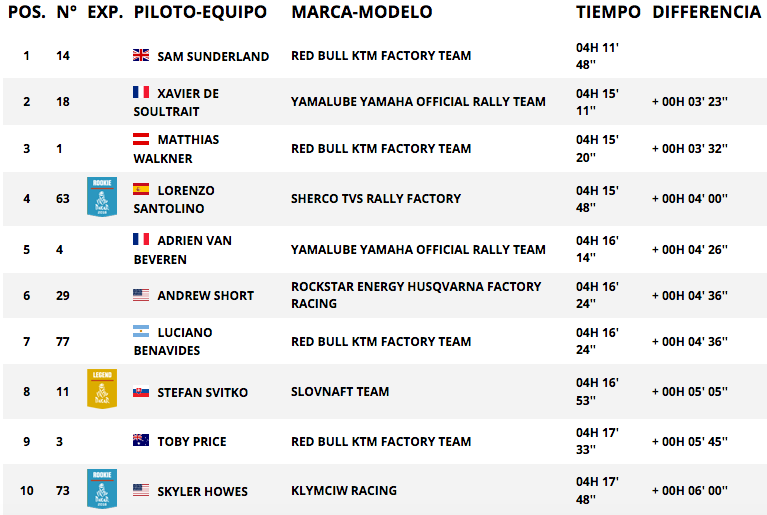The width and height of the screenshot is (767, 515).
Task: Click the Legend badge for Stefan Svitko
Action: pos(102,389)
